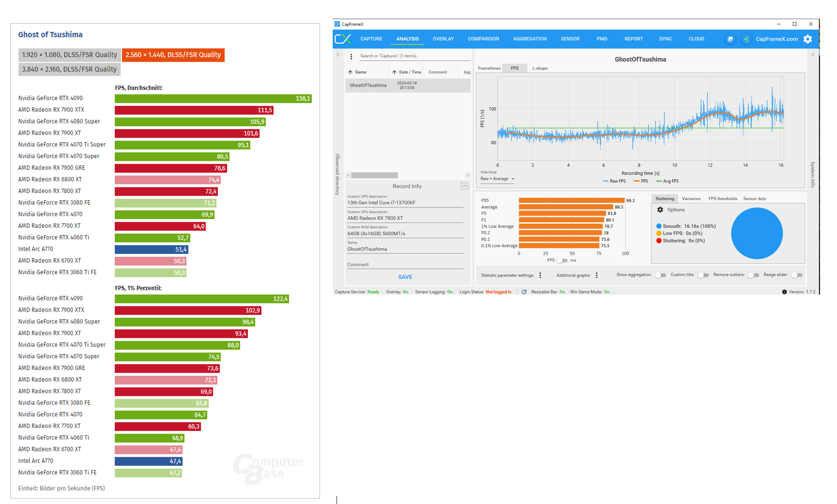This screenshot has height=504, width=837.
Task: Click the Comment field in Record Info
Action: coord(405,265)
